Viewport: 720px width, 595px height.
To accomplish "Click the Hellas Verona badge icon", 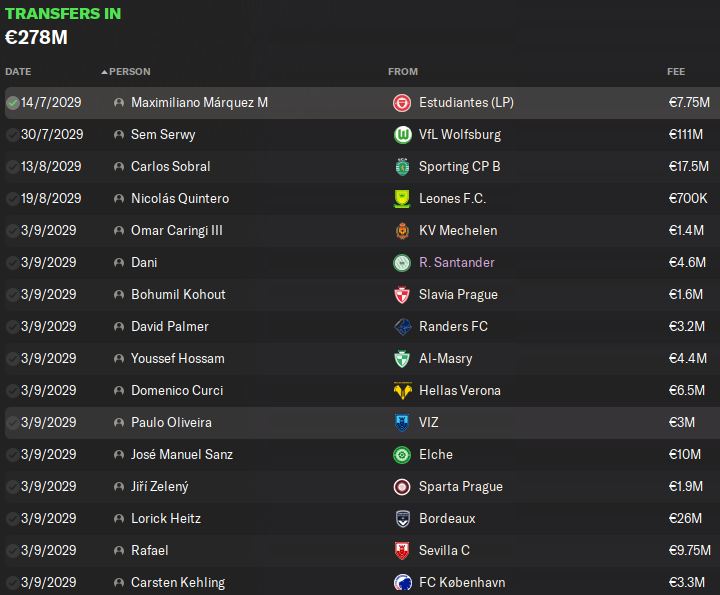I will 402,391.
